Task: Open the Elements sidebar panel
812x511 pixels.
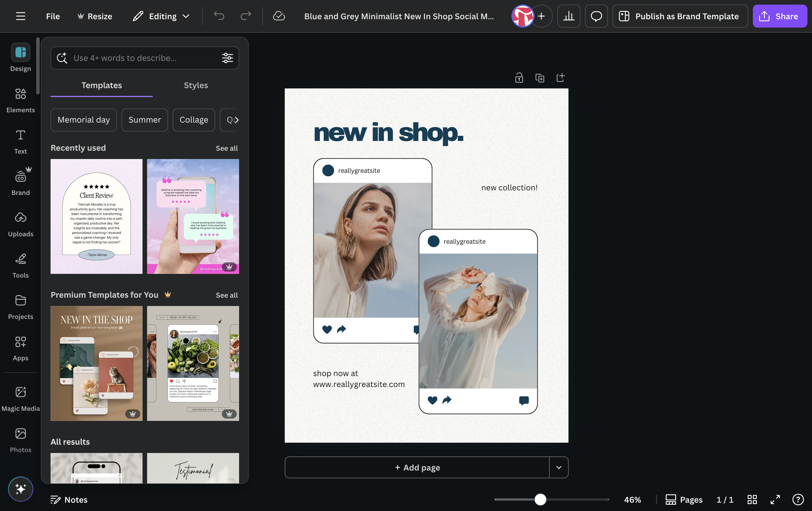Action: pos(21,100)
